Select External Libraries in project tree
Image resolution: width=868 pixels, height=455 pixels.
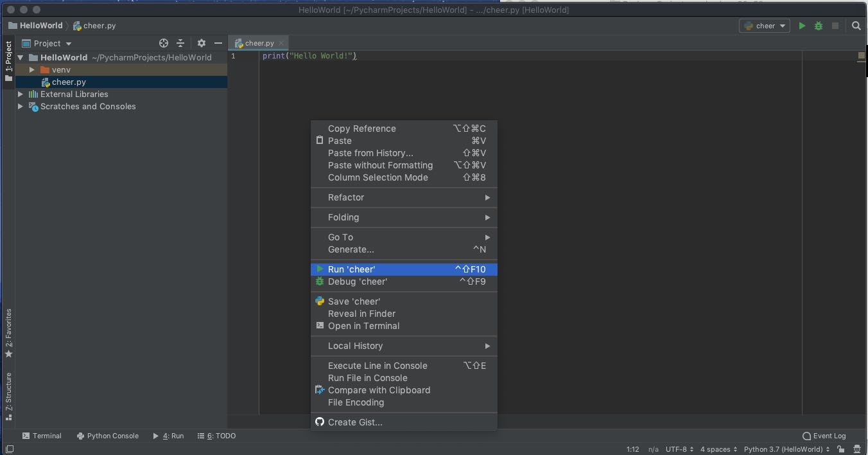coord(121,94)
